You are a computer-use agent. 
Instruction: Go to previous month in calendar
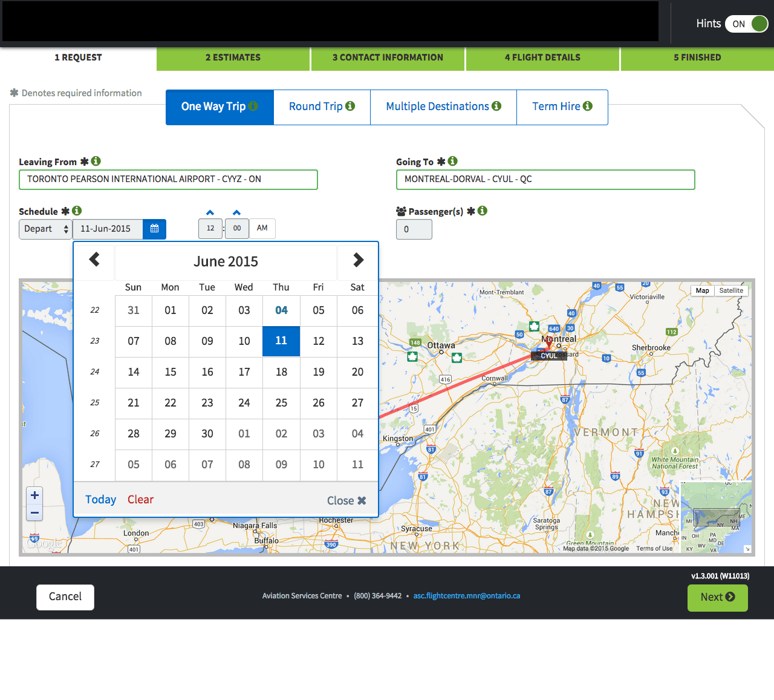94,260
